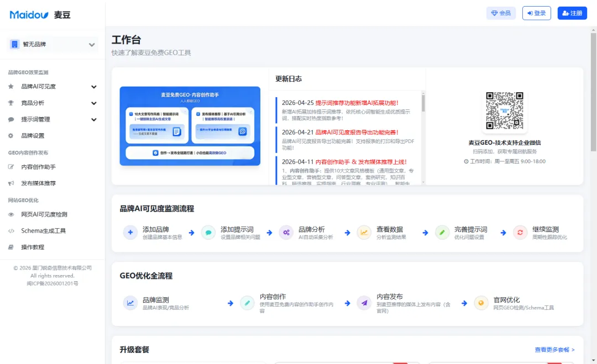Click the 麦豆GEO-技术支持企业微信 caption
This screenshot has height=364, width=597.
(x=505, y=143)
